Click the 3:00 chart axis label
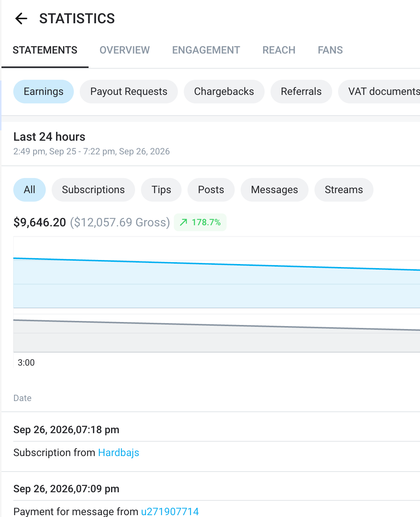 coord(26,363)
